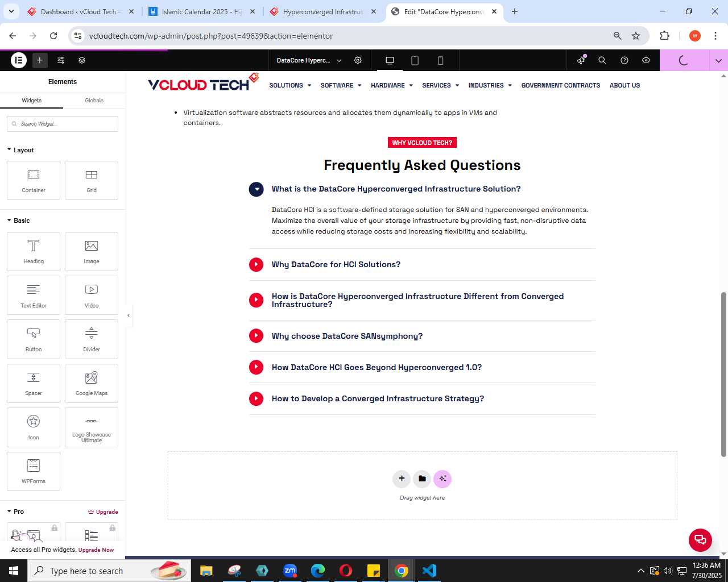Open save options arrow next to Publish
728x582 pixels.
click(x=718, y=60)
